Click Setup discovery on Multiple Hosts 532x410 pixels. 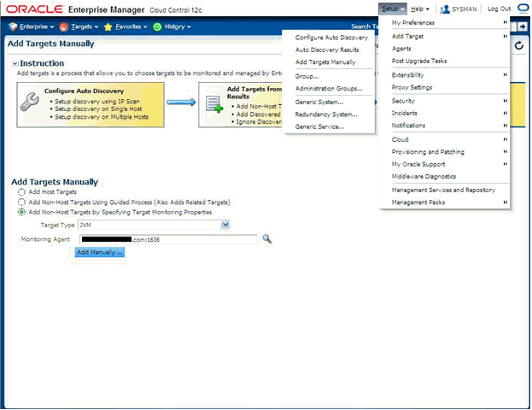click(x=102, y=117)
